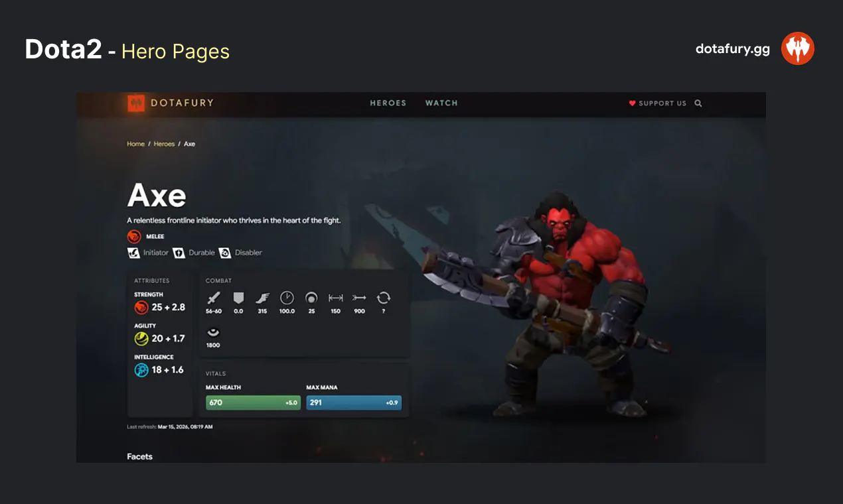The width and height of the screenshot is (843, 504).
Task: Click the red heart icon by Support Us
Action: pyautogui.click(x=633, y=103)
